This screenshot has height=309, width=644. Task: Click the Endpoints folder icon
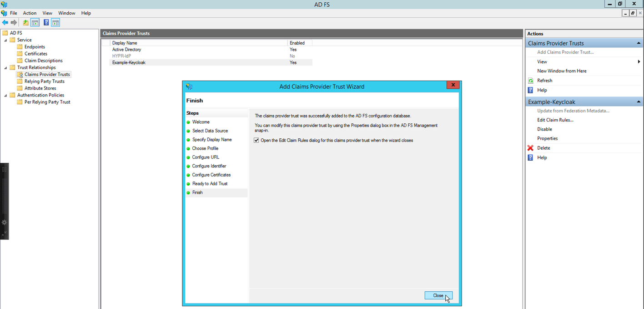click(x=20, y=47)
